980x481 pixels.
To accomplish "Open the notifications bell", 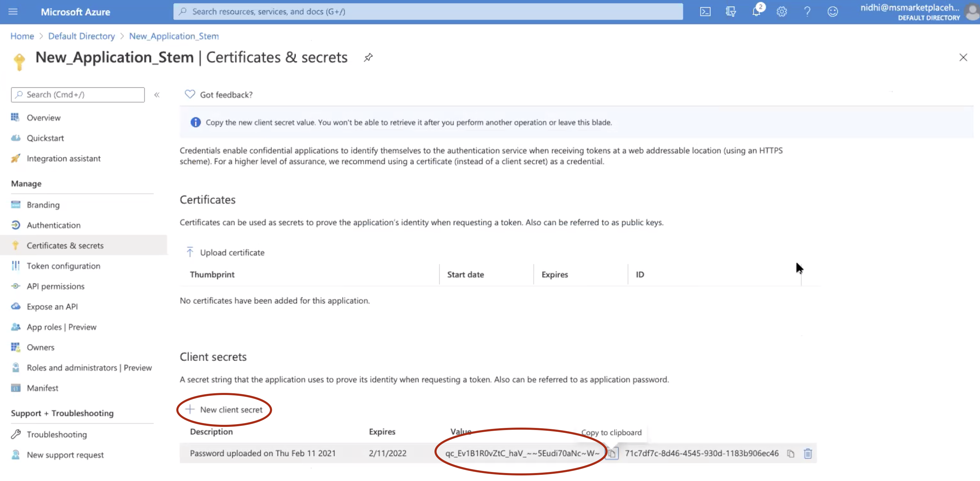I will 756,11.
